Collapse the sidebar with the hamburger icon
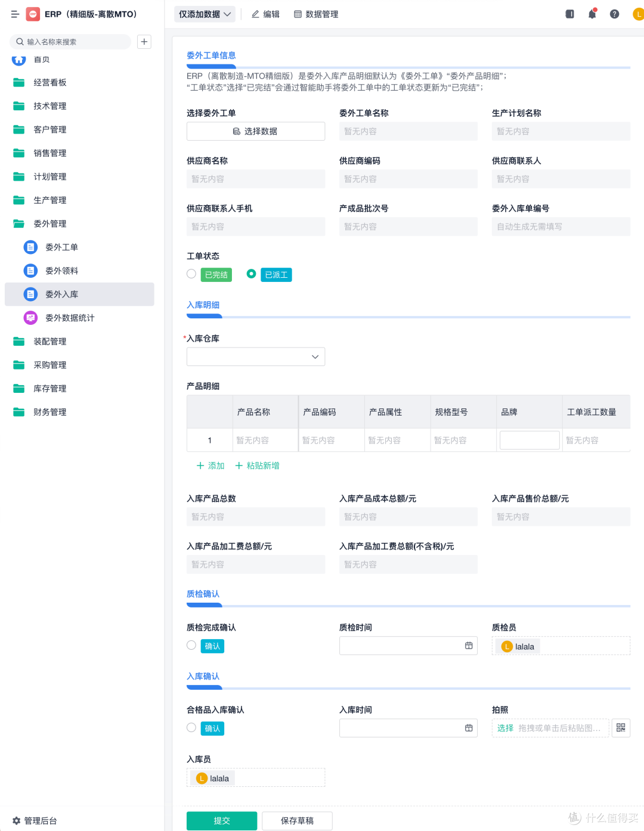Screen dimensions: 644x831 [x=15, y=14]
